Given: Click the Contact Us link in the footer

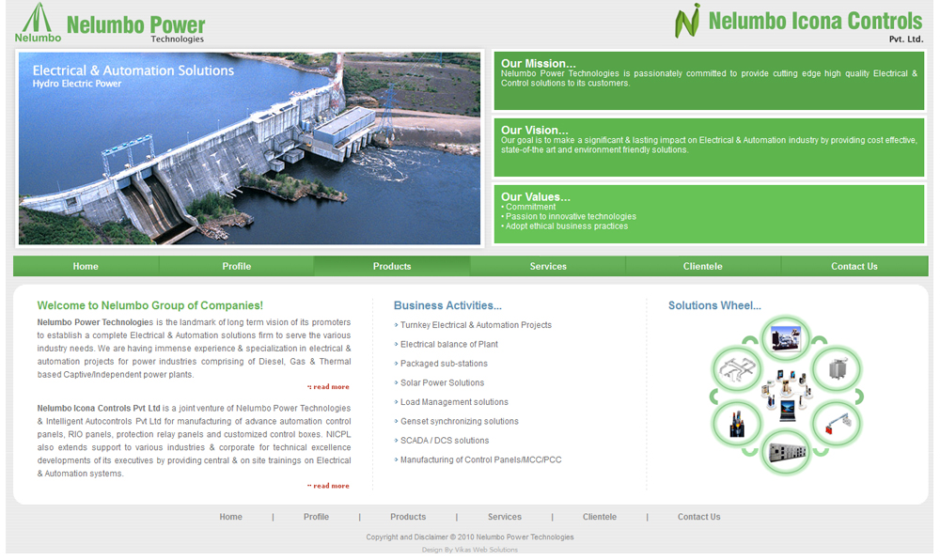Looking at the screenshot, I should coord(699,517).
